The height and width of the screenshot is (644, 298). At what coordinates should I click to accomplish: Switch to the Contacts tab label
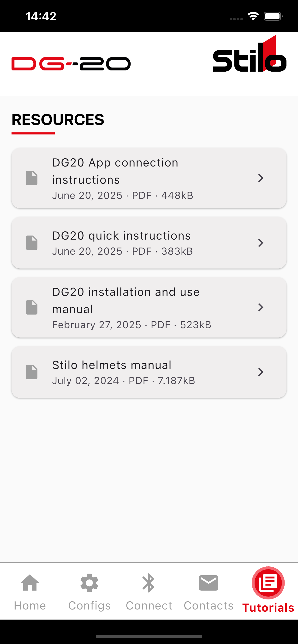coord(209,606)
